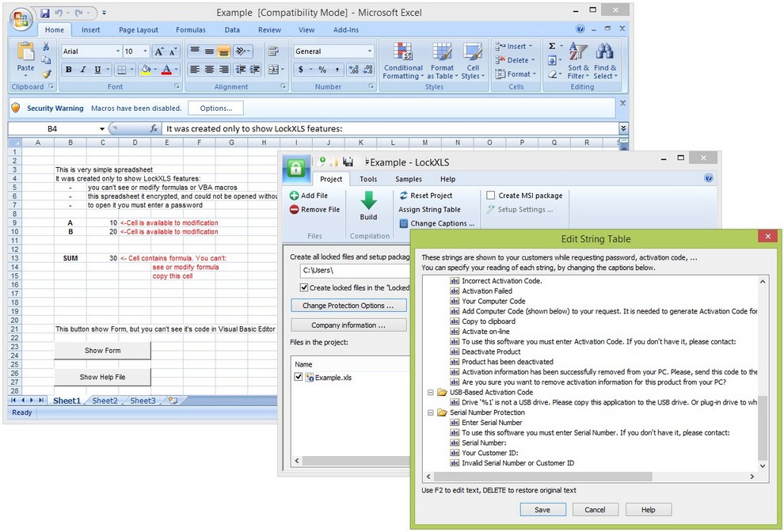Collapse the USB-Based Activation Code folder
This screenshot has height=532, width=784.
pos(429,392)
